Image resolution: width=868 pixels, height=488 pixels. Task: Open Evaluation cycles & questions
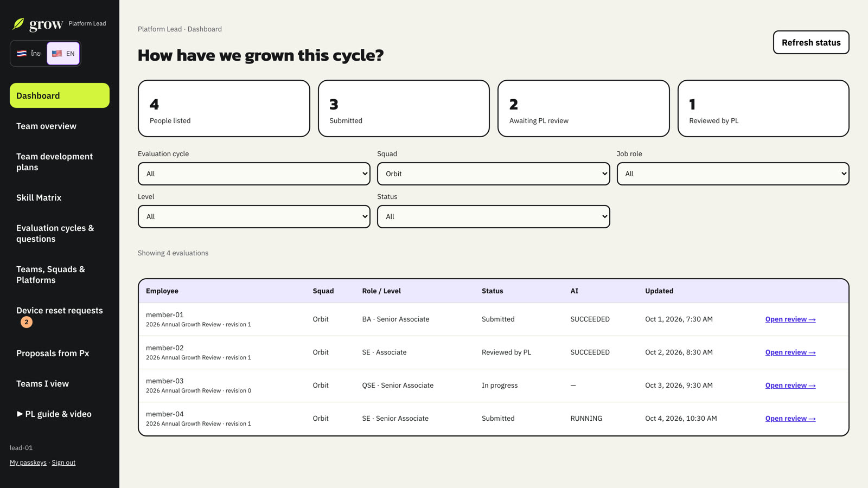pos(60,233)
